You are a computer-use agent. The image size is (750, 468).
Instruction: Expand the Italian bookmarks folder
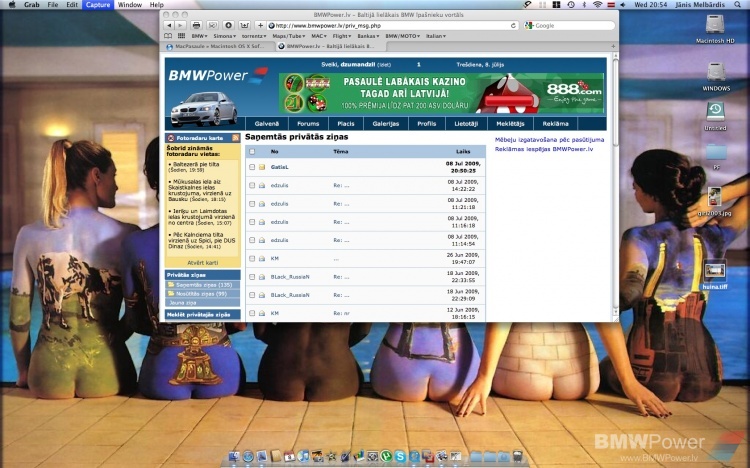(436, 36)
